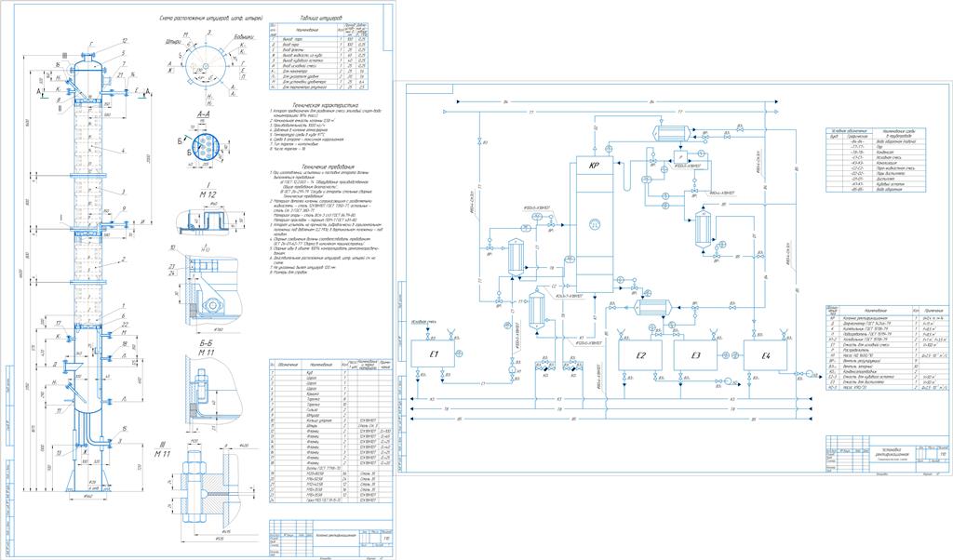Click the "А–А" section view label
Screen dimensions: 953x560
tap(204, 113)
